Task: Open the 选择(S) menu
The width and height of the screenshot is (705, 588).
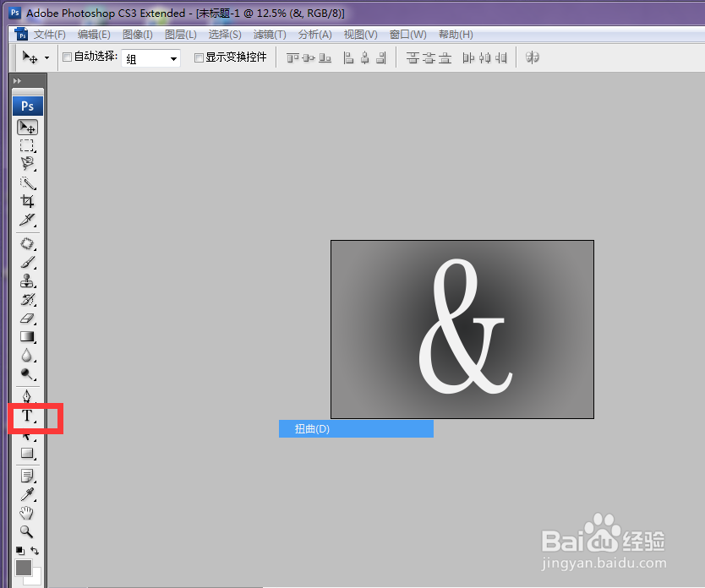Action: (x=225, y=35)
